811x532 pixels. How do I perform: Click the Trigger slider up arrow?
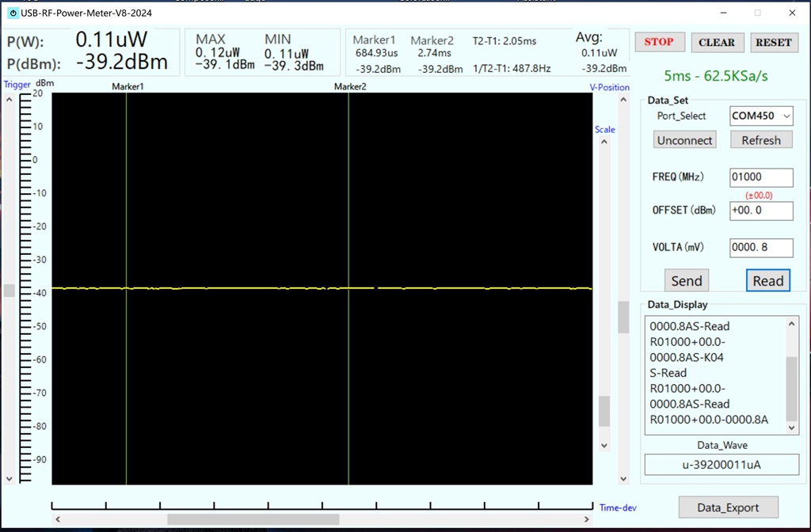coord(10,99)
